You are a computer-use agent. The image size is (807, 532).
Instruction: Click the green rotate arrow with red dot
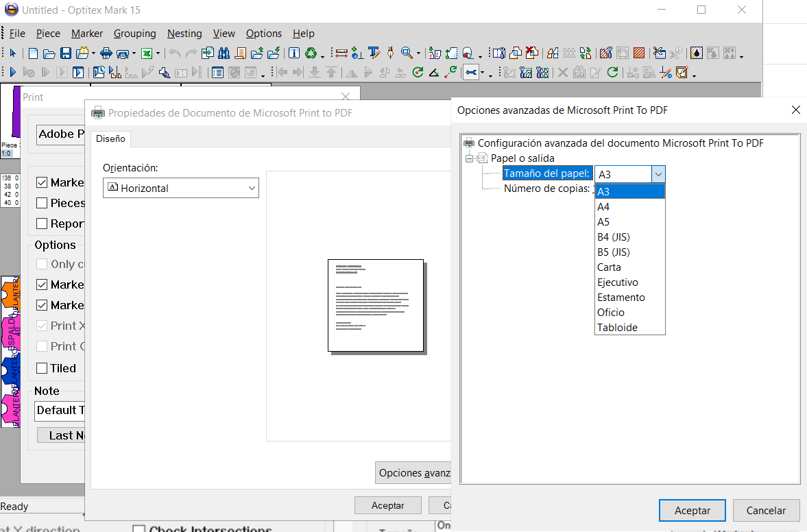tap(418, 73)
